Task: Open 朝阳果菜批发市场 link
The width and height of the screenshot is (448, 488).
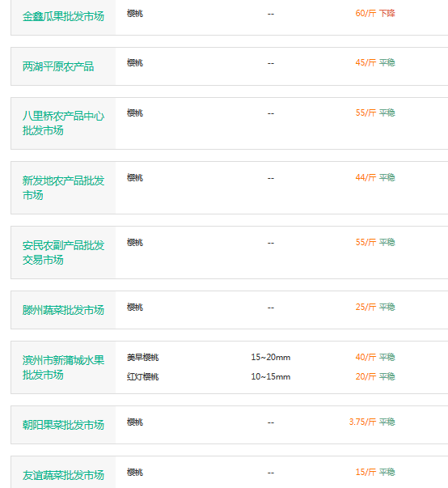Action: 63,425
